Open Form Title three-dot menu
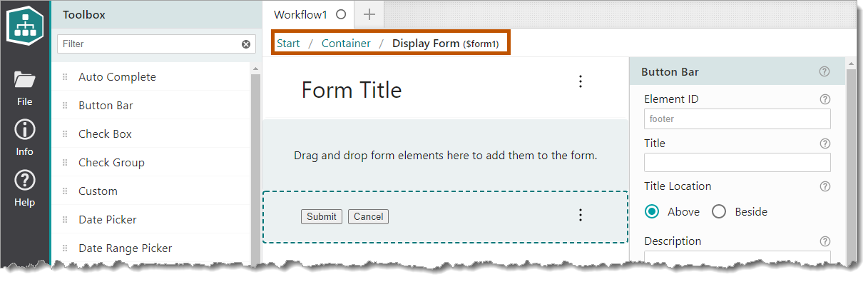The image size is (868, 282). pos(581,81)
